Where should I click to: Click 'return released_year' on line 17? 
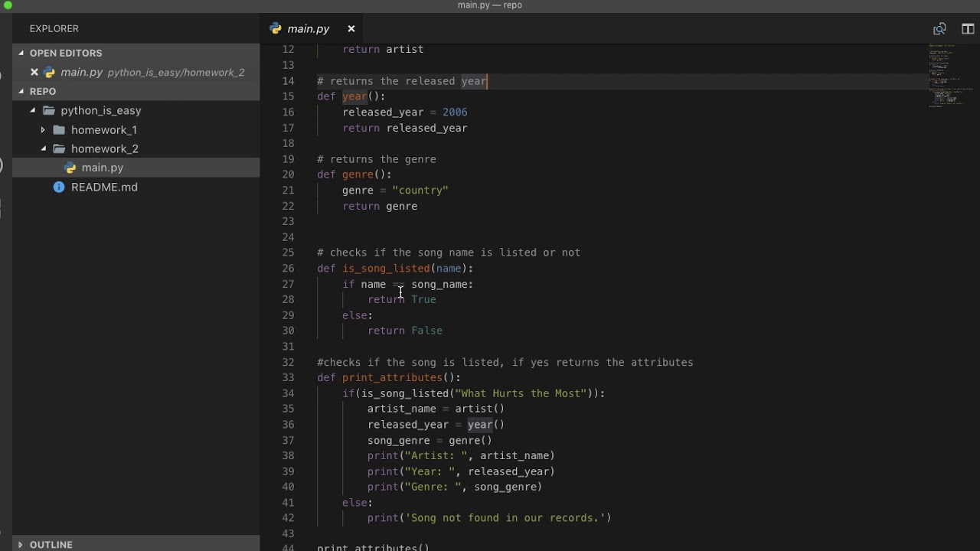pyautogui.click(x=405, y=128)
